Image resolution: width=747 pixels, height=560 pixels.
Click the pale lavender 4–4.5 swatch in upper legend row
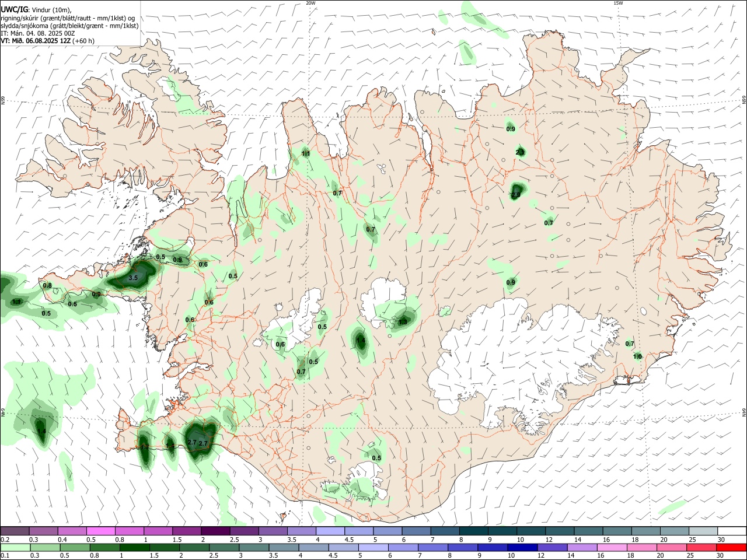[x=330, y=531]
